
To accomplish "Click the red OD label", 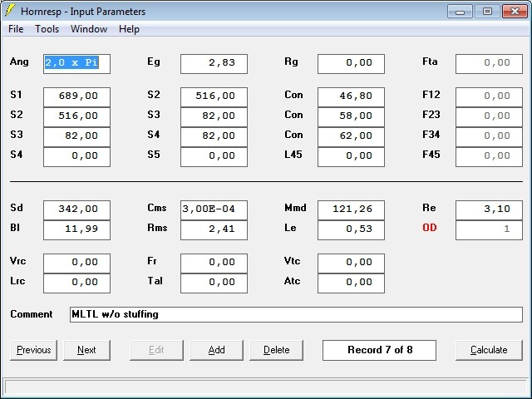I will (x=429, y=228).
